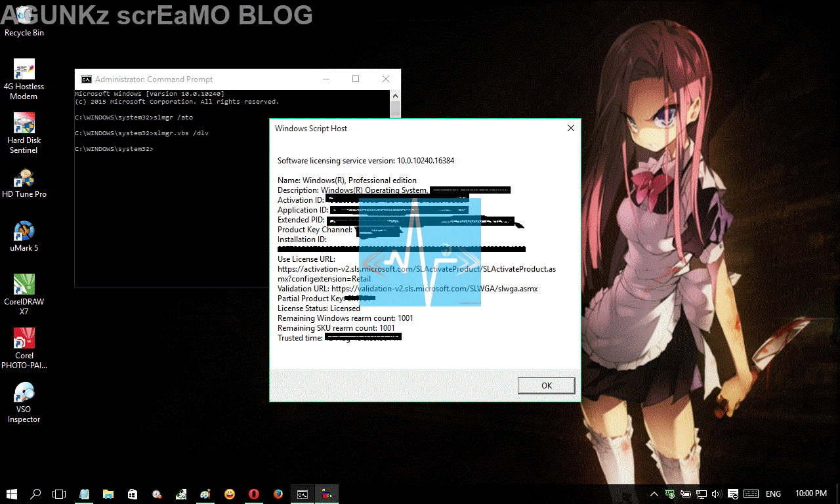Launch Hard Disk Sentinel desktop shortcut
Screen dimensions: 840x504
(x=24, y=133)
